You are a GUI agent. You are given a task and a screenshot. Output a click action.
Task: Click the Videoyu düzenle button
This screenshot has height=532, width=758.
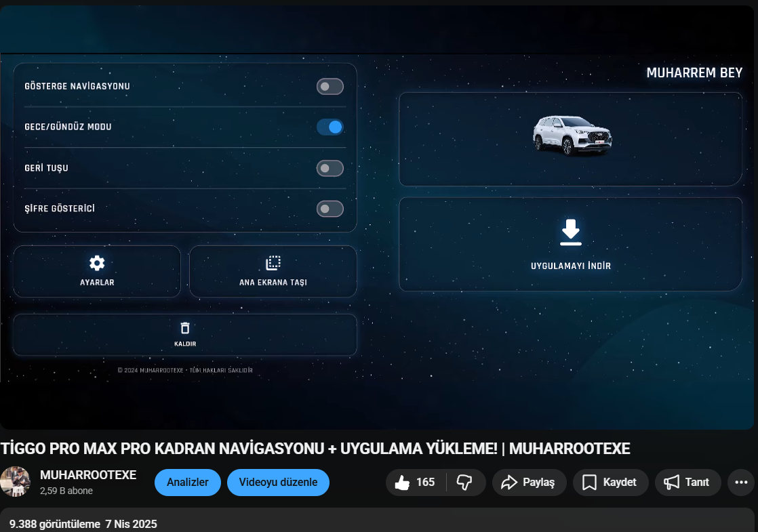click(x=279, y=483)
